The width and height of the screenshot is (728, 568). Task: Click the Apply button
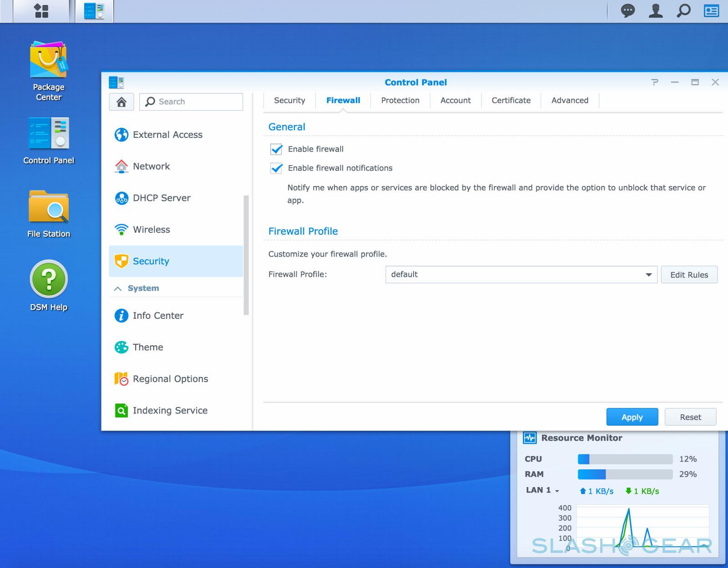coord(632,417)
